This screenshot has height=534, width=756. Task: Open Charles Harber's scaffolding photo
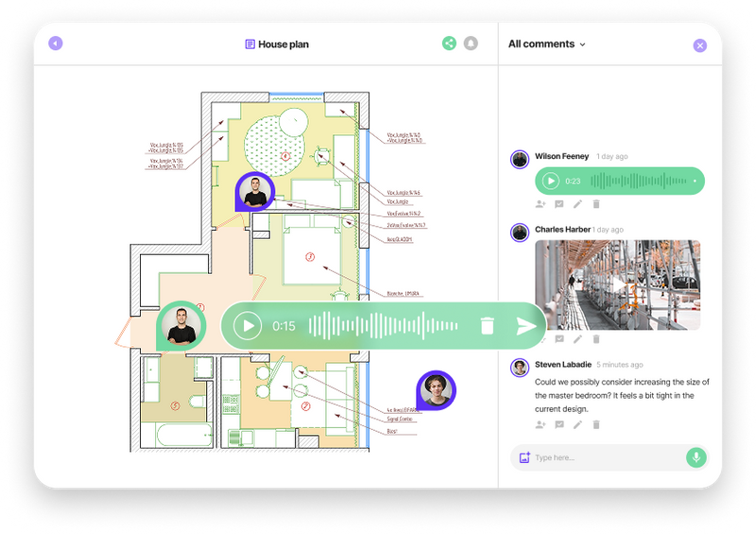click(x=618, y=284)
